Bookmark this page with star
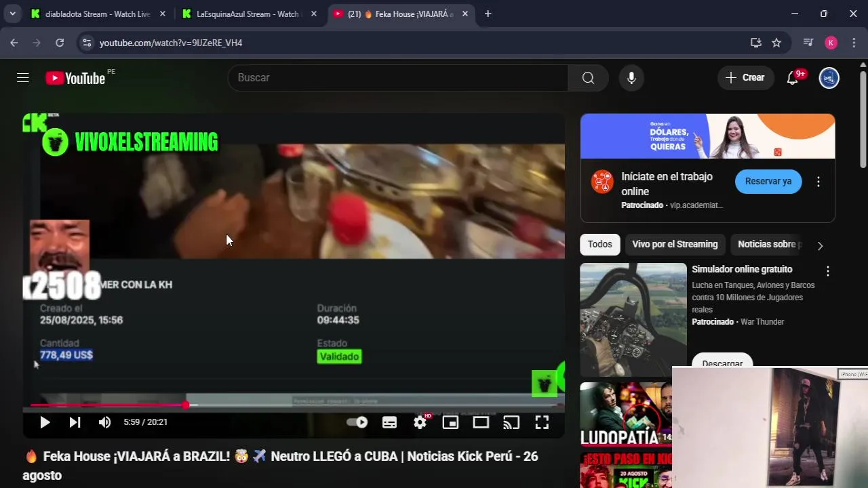 tap(776, 43)
